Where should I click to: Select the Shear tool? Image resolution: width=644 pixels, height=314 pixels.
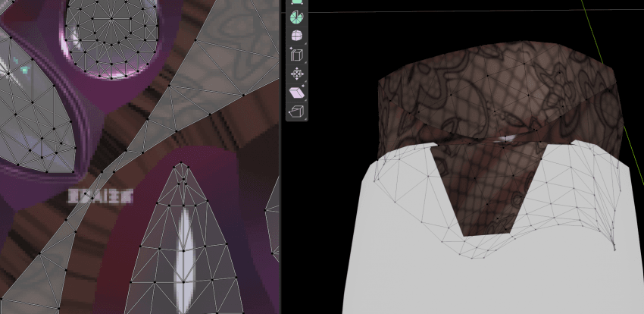(x=296, y=93)
